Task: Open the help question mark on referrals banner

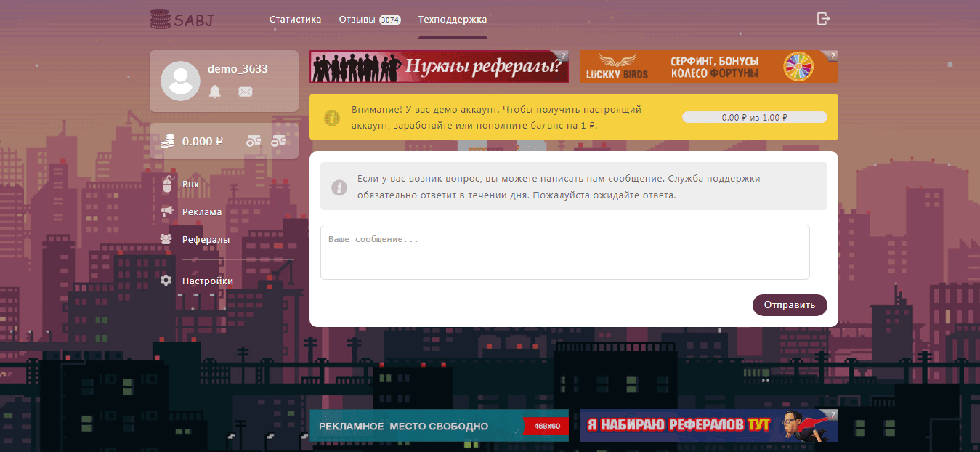Action: coord(564,55)
